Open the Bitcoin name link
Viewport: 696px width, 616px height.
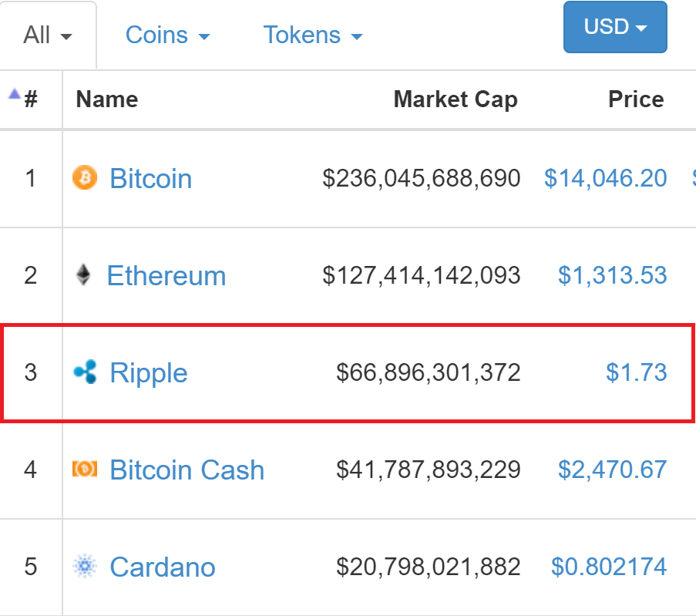click(x=151, y=179)
